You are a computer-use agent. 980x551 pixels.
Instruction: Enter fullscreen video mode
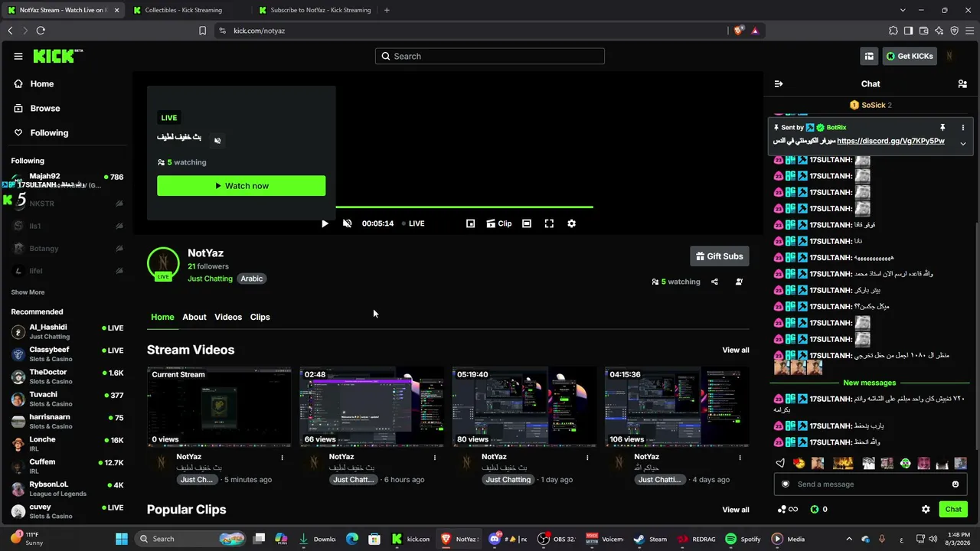point(549,223)
